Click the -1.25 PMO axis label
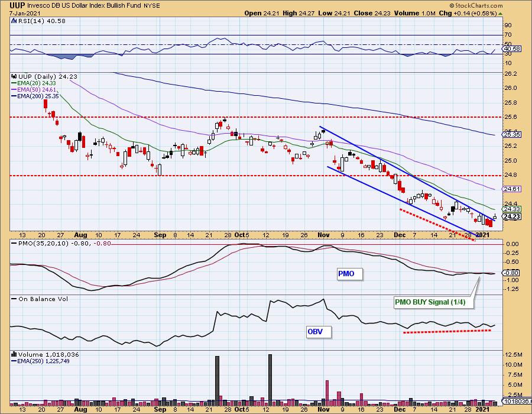 (511, 289)
